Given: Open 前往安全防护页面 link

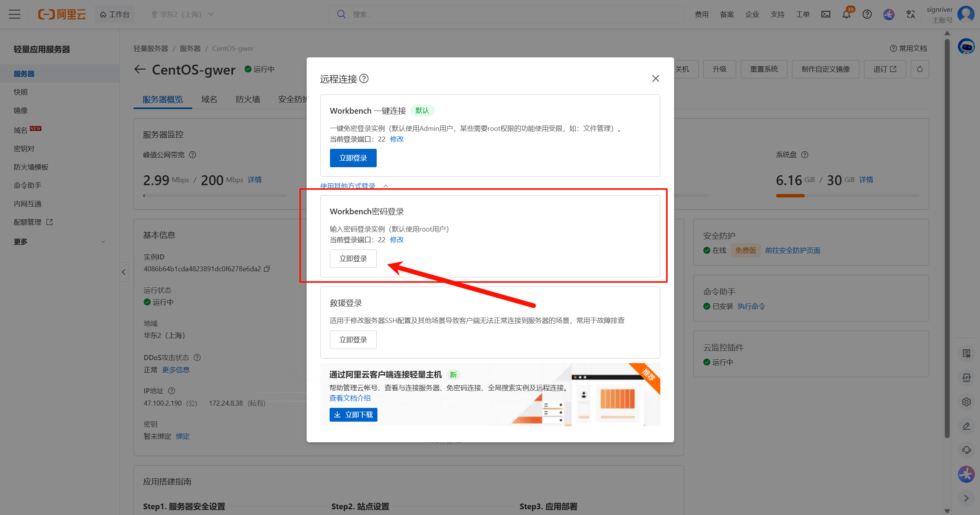Looking at the screenshot, I should point(792,250).
